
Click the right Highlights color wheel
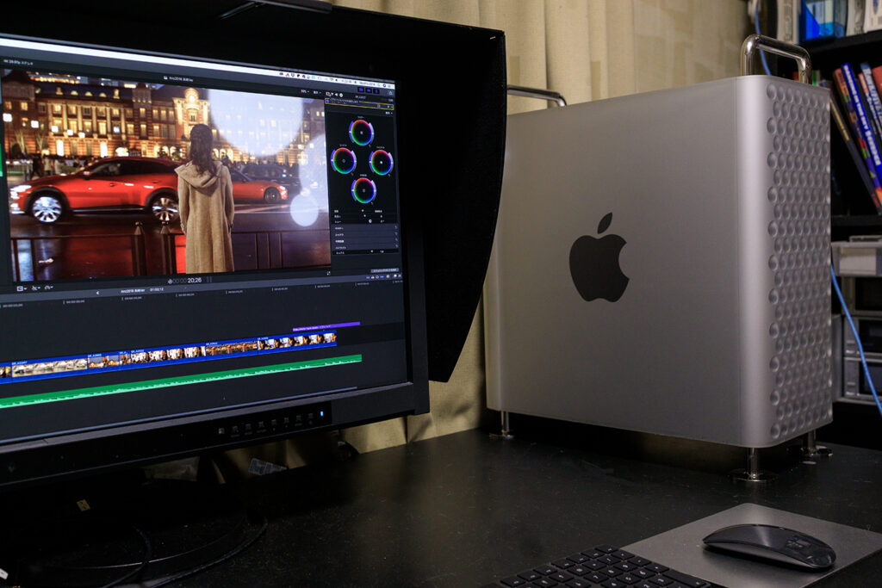(381, 162)
